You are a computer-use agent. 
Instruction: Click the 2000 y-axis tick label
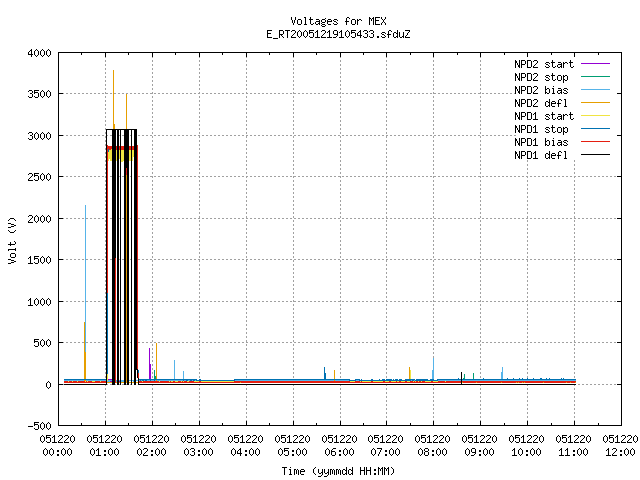point(40,219)
